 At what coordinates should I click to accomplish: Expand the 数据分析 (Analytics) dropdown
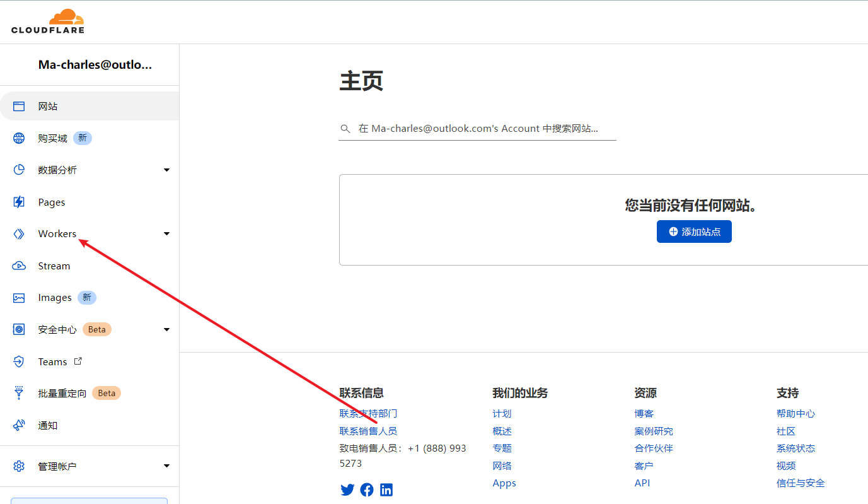tap(166, 170)
